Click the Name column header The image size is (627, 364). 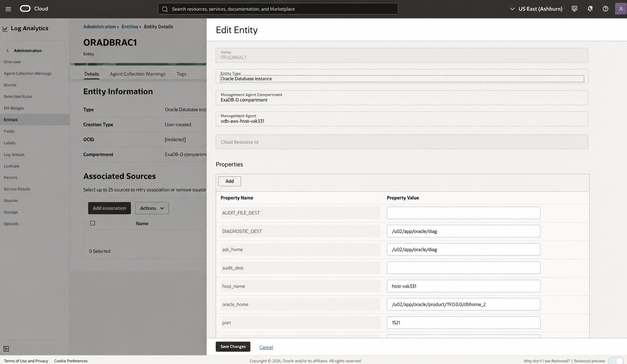pos(142,224)
